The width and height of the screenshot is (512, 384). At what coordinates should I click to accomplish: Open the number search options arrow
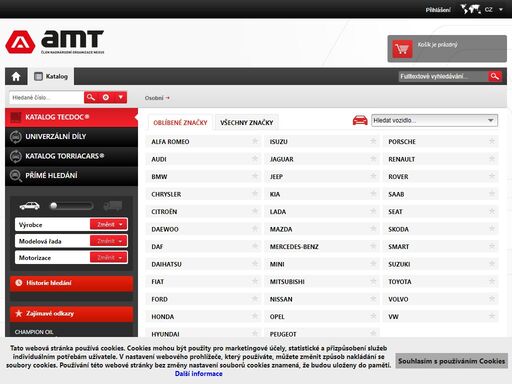coord(121,97)
